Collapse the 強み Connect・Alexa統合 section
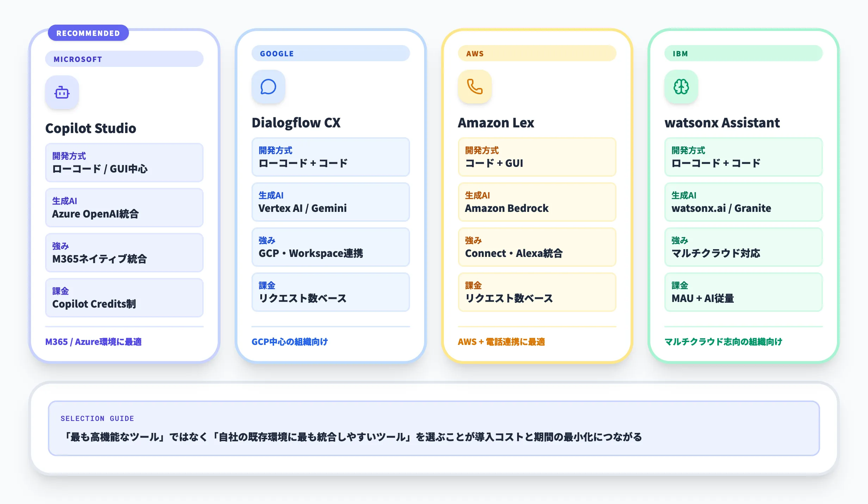 pos(537,247)
